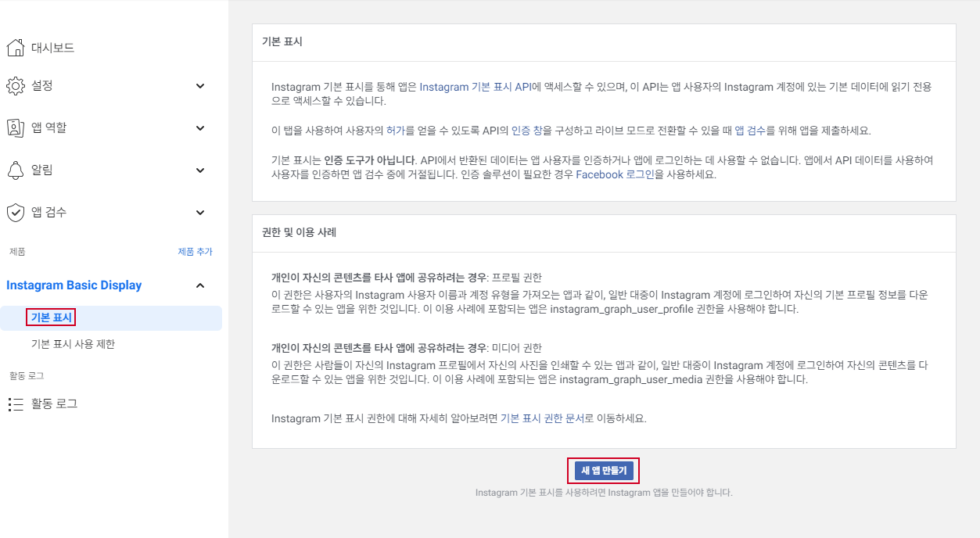
Task: Collapse the Instagram Basic Display section chevron
Action: coord(200,285)
